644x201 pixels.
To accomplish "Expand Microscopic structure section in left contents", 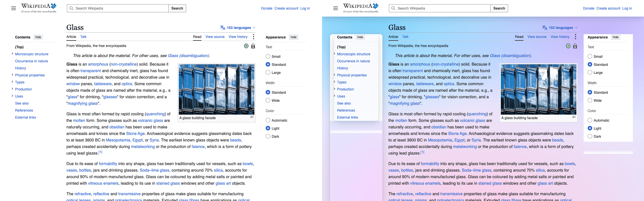I will [12, 54].
